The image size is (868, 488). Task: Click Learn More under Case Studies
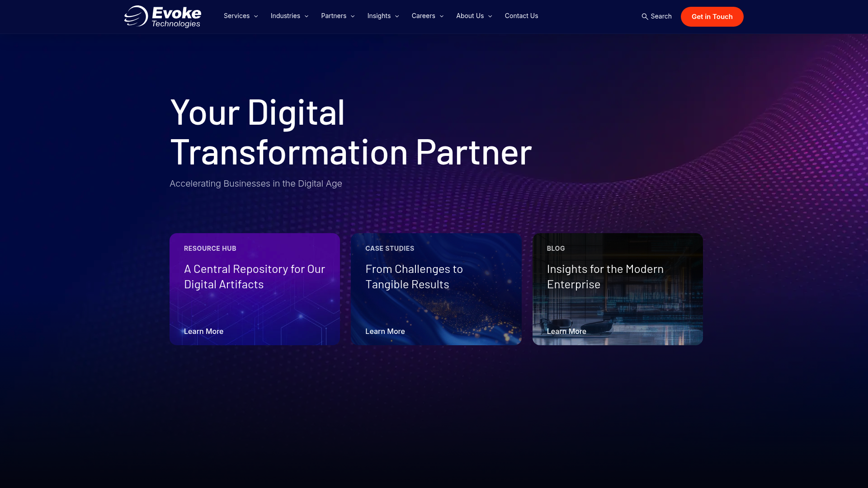tap(385, 331)
